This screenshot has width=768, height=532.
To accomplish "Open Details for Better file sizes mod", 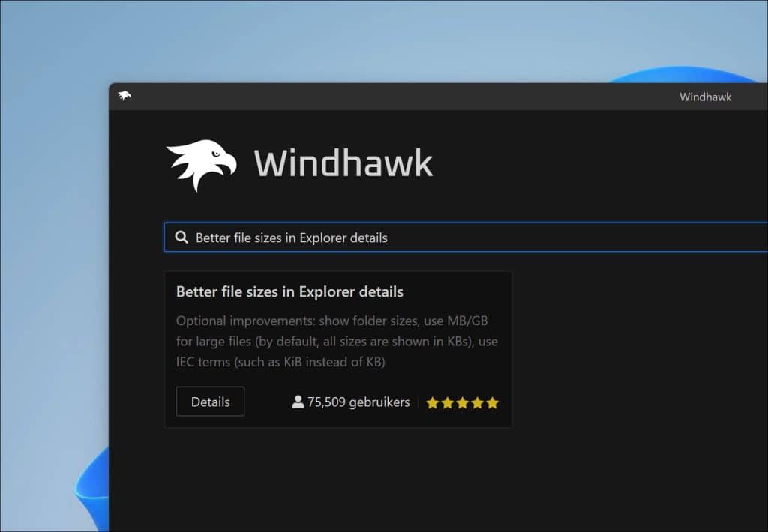I will pyautogui.click(x=210, y=402).
